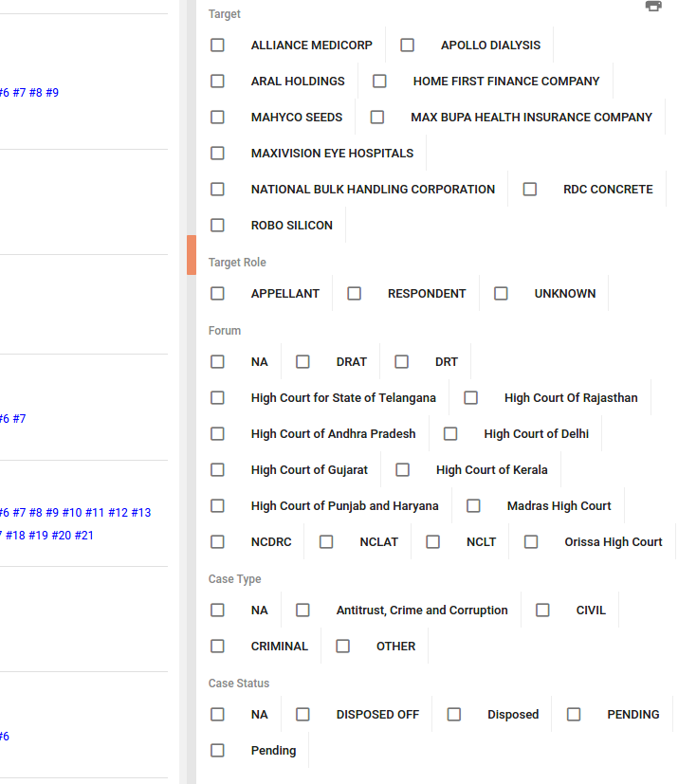The height and width of the screenshot is (784, 678).
Task: Open reference link #18
Action: pyautogui.click(x=15, y=536)
